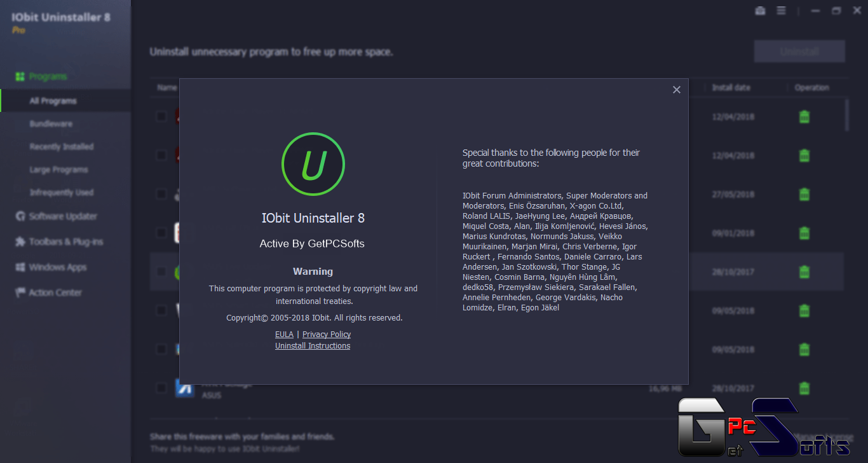
Task: Open the hamburger options menu in title bar
Action: click(781, 11)
